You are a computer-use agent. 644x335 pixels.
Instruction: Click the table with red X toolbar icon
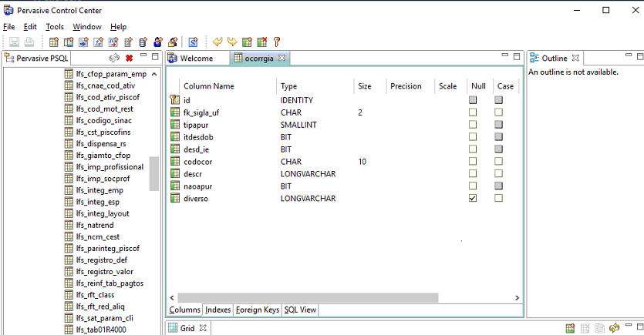(x=262, y=42)
